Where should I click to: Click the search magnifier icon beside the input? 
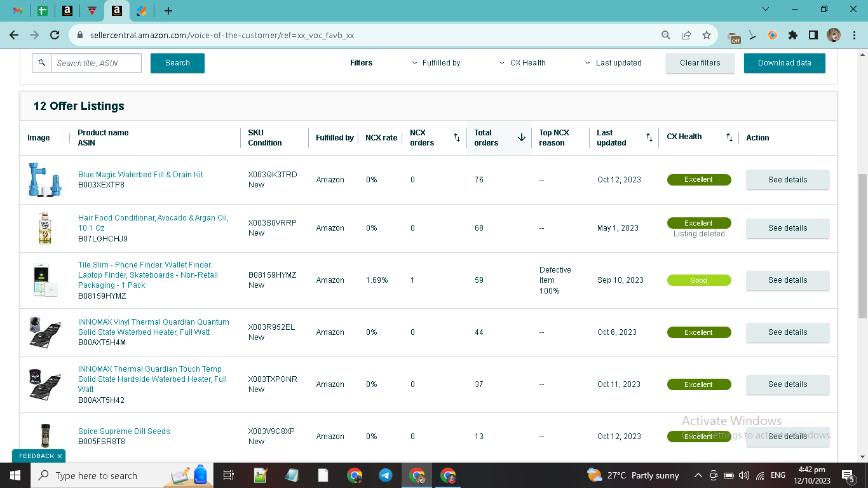pos(41,63)
